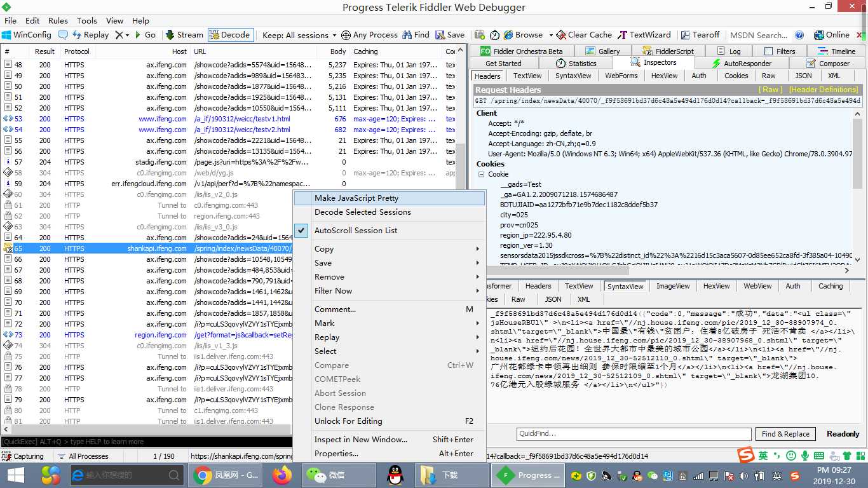Expand the Remove submenu

coord(389,277)
